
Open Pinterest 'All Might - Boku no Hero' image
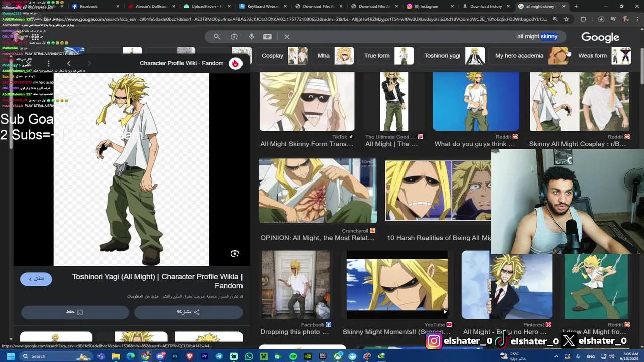[507, 285]
